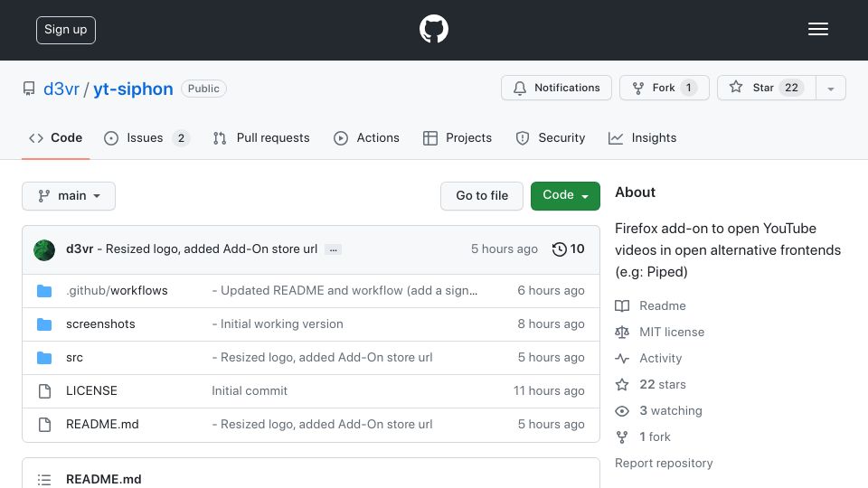Click the fork count badge showing 1
868x488 pixels.
click(x=689, y=88)
